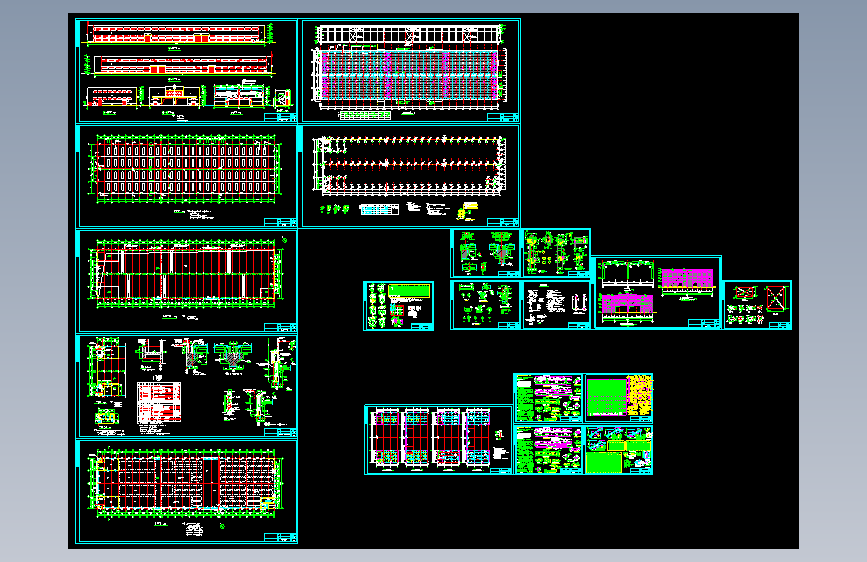
Task: Select the small white notes sheet with U-shaped section
Action: (x=556, y=305)
